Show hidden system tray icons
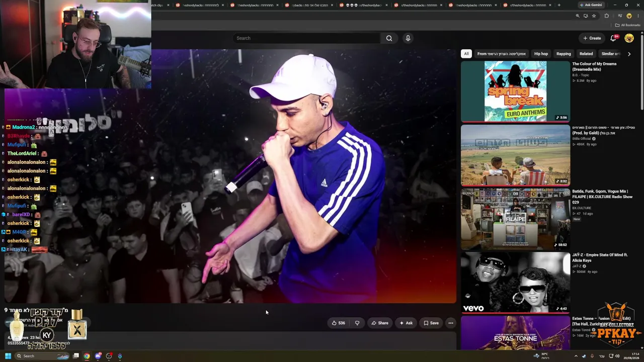 (x=576, y=356)
